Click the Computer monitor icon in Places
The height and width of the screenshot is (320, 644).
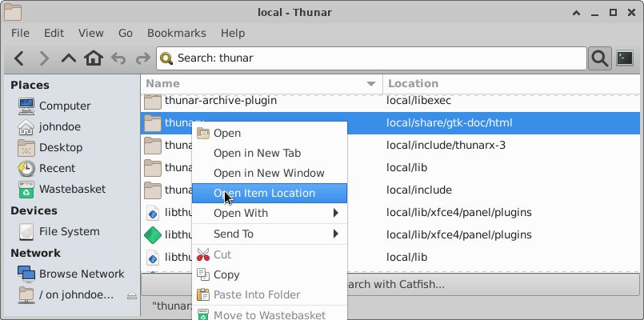click(26, 106)
